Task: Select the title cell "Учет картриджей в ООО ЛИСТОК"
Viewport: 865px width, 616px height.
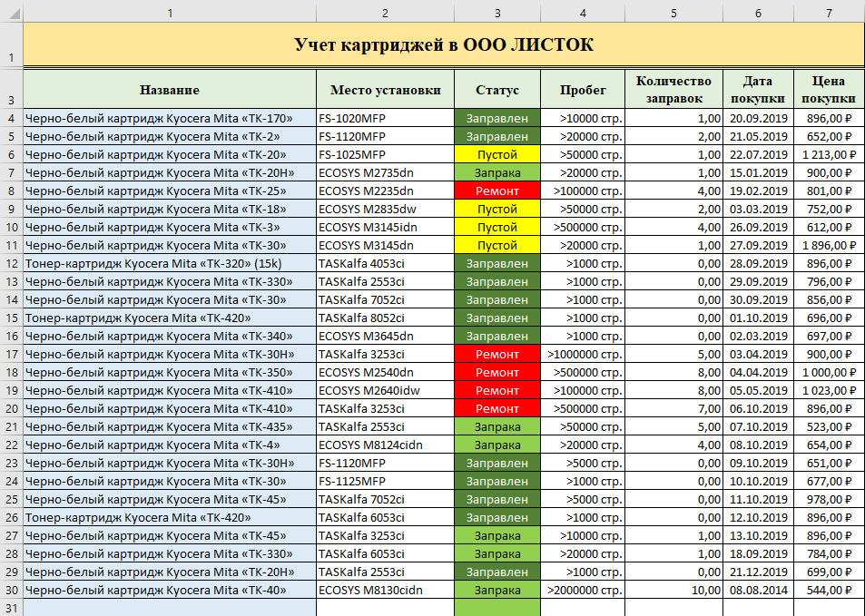Action: point(443,45)
